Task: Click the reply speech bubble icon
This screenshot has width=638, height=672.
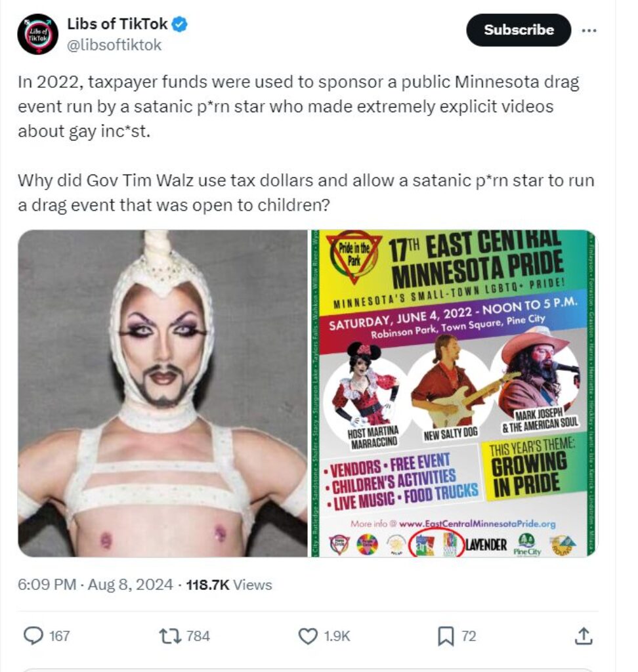Action: [33, 636]
